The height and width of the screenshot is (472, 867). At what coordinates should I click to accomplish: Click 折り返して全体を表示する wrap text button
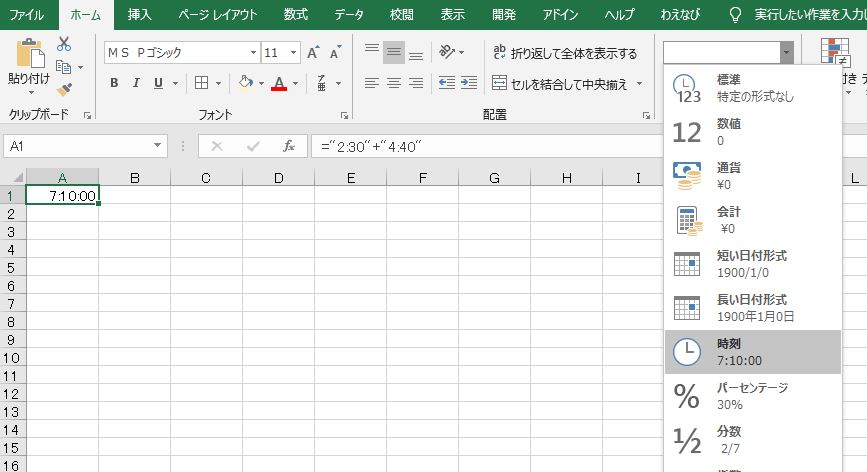pyautogui.click(x=565, y=53)
